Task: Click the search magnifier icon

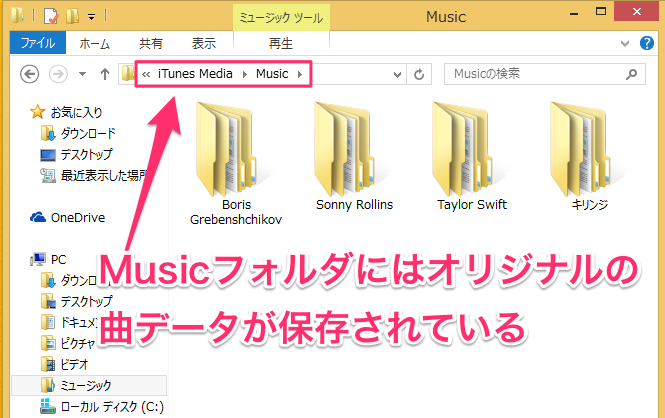Action: (x=631, y=74)
